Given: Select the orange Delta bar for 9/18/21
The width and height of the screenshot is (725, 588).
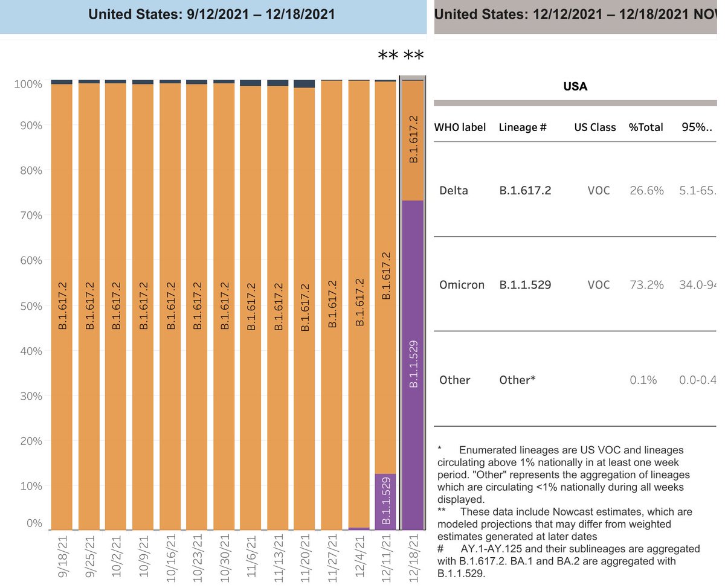Looking at the screenshot, I should (x=63, y=302).
